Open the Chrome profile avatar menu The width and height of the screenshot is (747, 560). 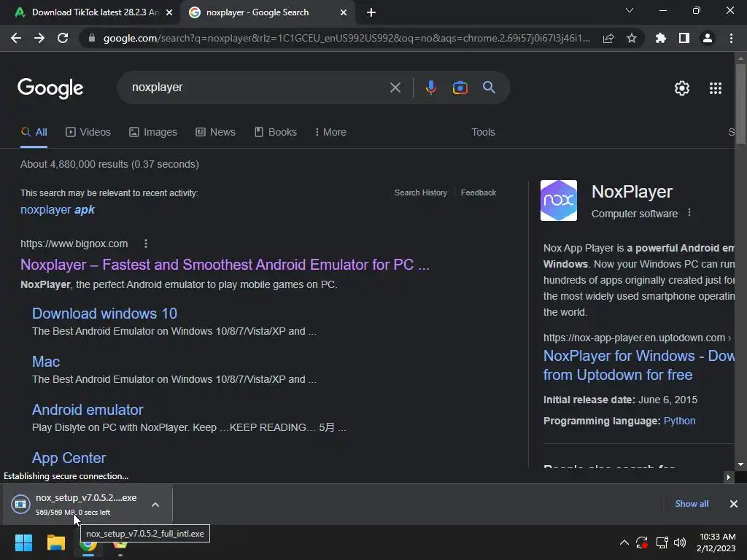[708, 38]
